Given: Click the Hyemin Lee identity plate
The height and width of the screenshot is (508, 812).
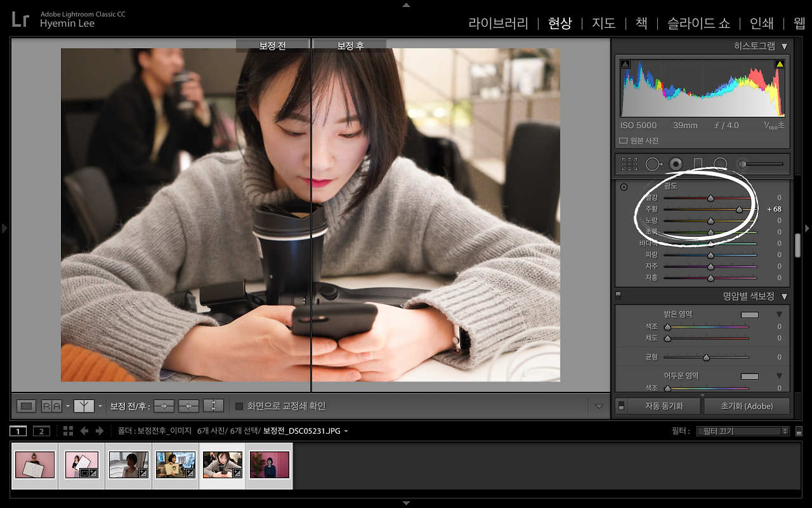Looking at the screenshot, I should (67, 23).
